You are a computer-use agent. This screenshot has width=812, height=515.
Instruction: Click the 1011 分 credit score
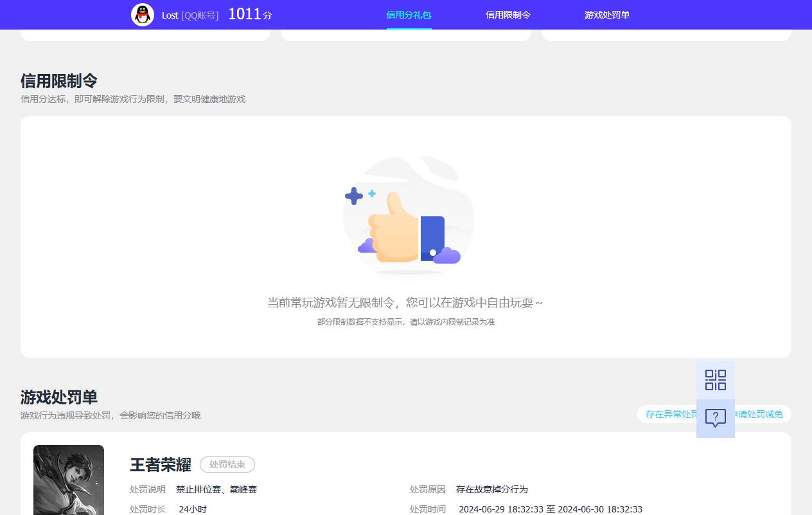(x=250, y=14)
